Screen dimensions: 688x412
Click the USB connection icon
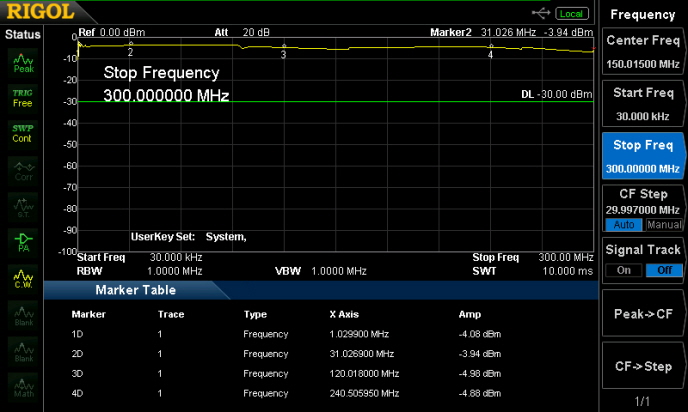point(541,13)
